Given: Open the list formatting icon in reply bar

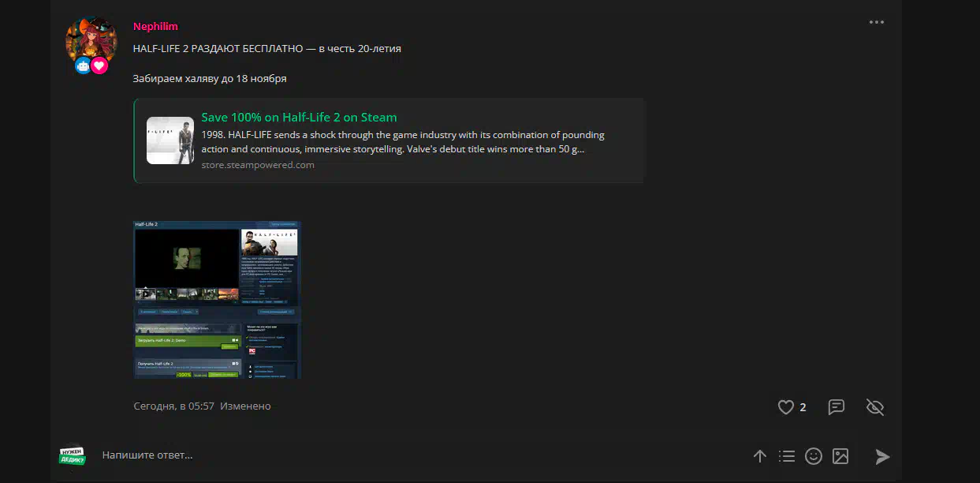Looking at the screenshot, I should 787,456.
